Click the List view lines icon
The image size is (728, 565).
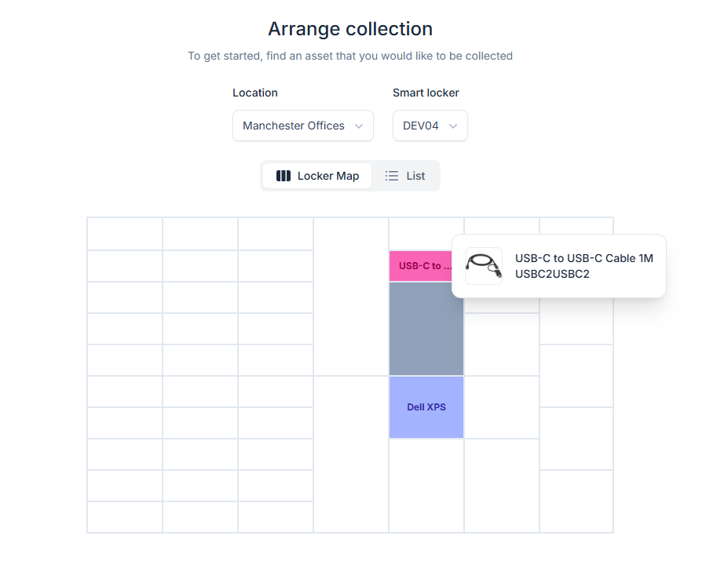(x=391, y=176)
